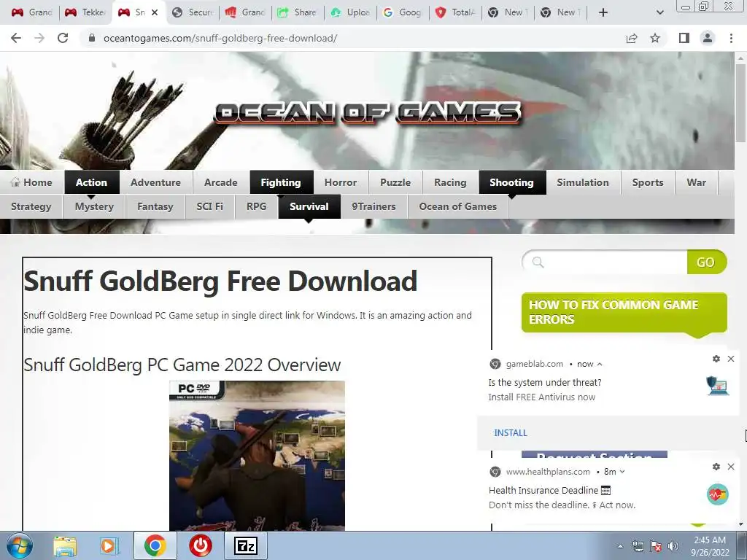Click the Ocean of Games logo
The image size is (747, 560).
pyautogui.click(x=368, y=113)
